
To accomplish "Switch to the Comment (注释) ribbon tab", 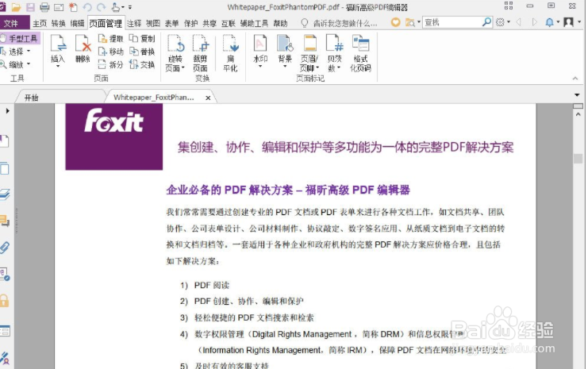I will 134,23.
